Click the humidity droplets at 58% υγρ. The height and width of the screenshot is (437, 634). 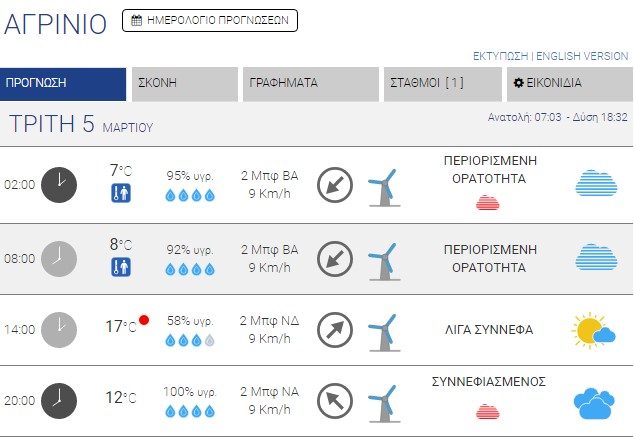190,340
